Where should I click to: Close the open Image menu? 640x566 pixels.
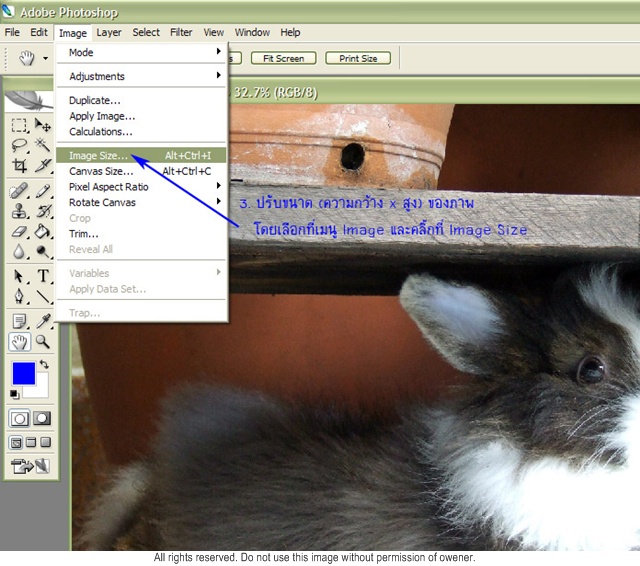73,33
